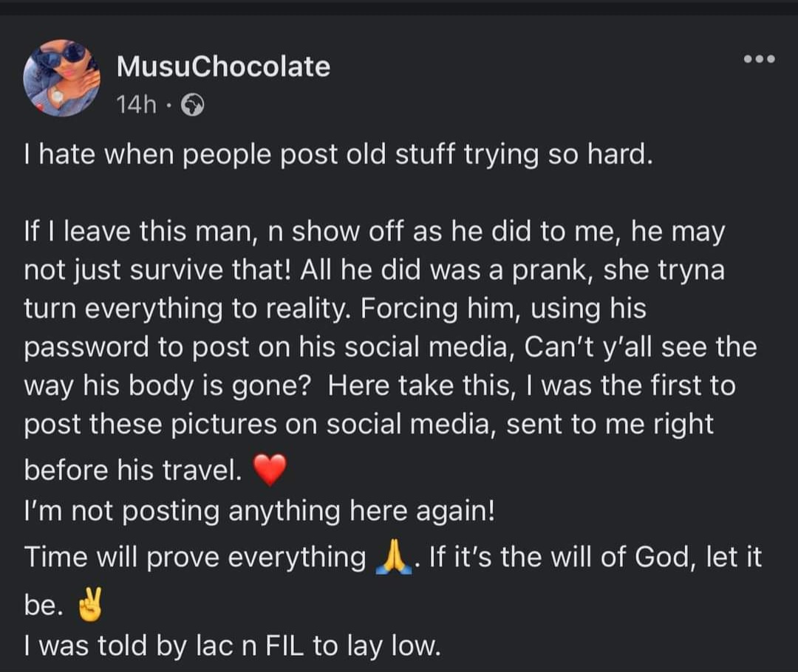Click "I'm not posting anything here again!"

click(259, 511)
